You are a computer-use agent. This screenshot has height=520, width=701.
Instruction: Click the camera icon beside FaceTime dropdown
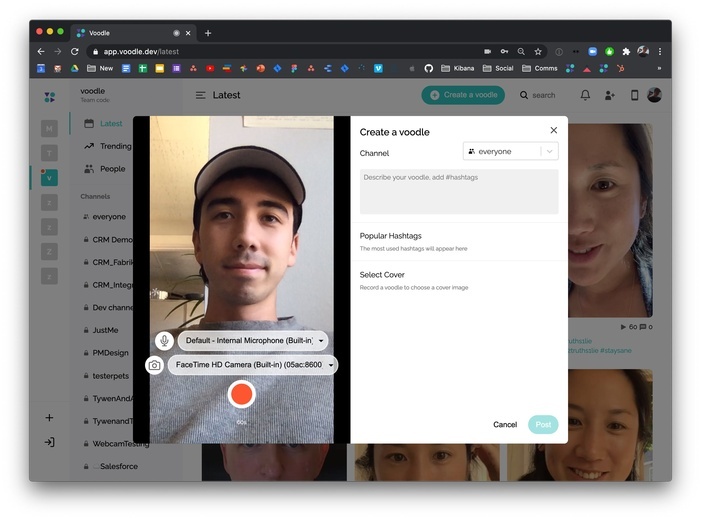(x=154, y=365)
